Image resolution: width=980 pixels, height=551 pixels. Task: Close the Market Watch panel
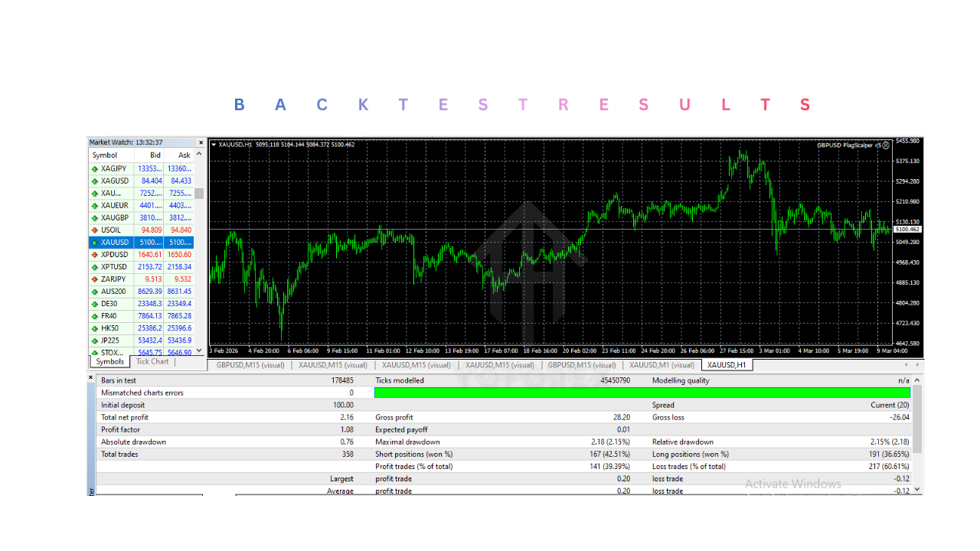pos(201,142)
